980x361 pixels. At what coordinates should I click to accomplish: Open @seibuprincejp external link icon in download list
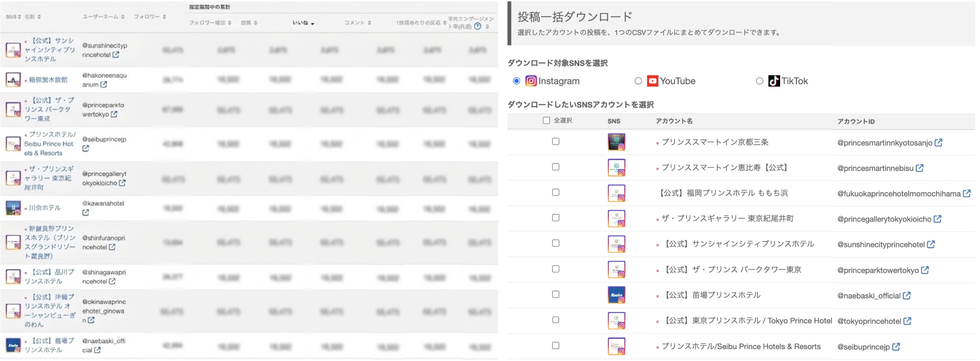point(896,347)
